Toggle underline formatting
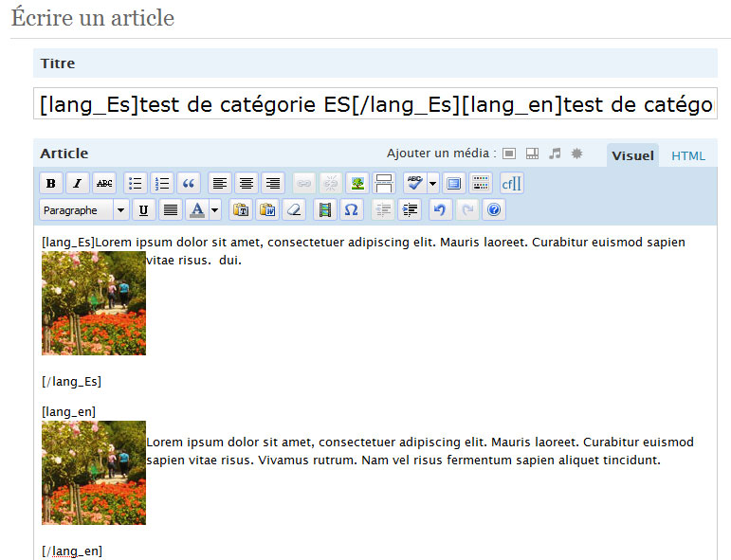Image resolution: width=731 pixels, height=560 pixels. (x=143, y=210)
